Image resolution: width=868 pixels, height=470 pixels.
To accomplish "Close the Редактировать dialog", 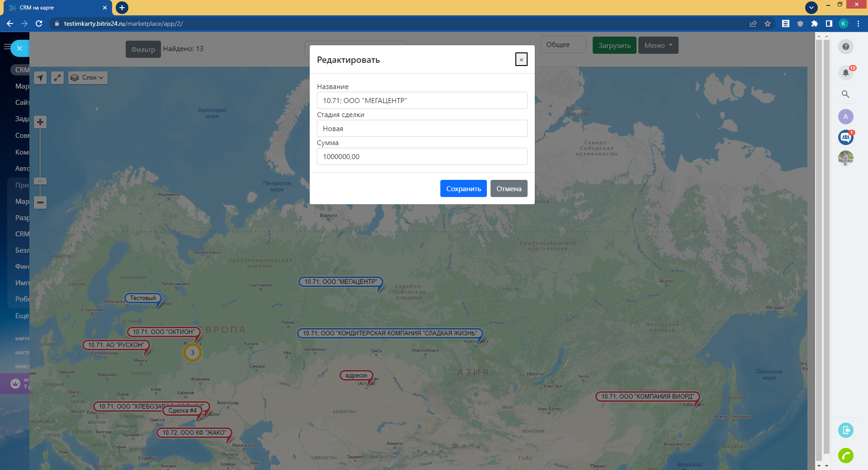I will (x=521, y=60).
